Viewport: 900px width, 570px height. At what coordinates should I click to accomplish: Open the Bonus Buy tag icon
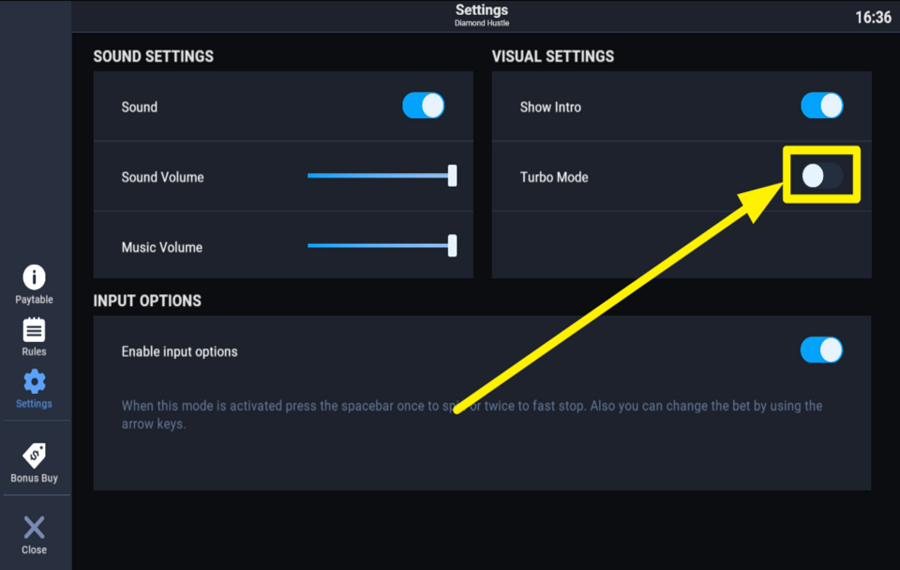(34, 456)
